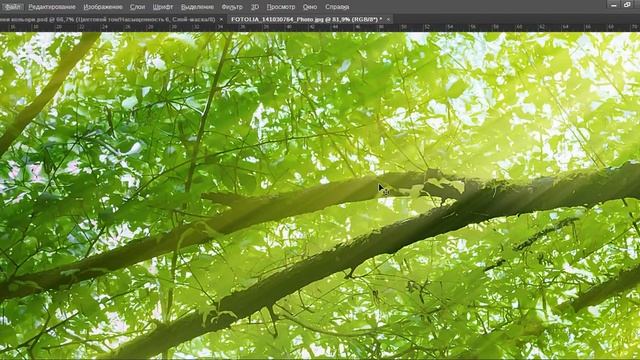Viewport: 640px width, 360px height.
Task: Restore down the Photoshop window
Action: click(x=627, y=5)
